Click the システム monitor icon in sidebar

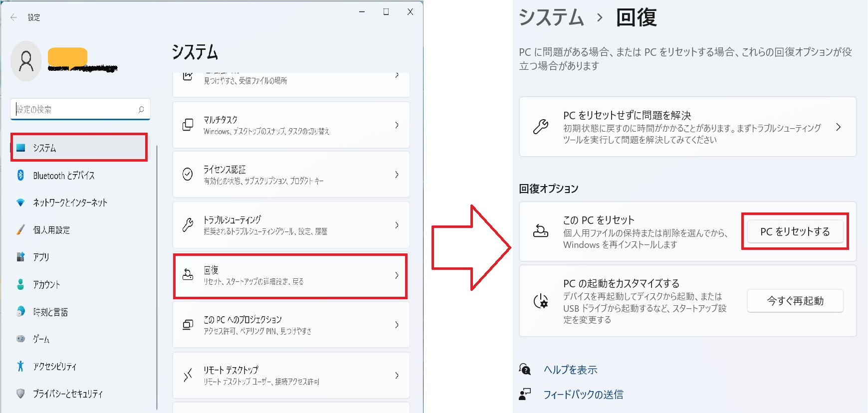tap(20, 148)
